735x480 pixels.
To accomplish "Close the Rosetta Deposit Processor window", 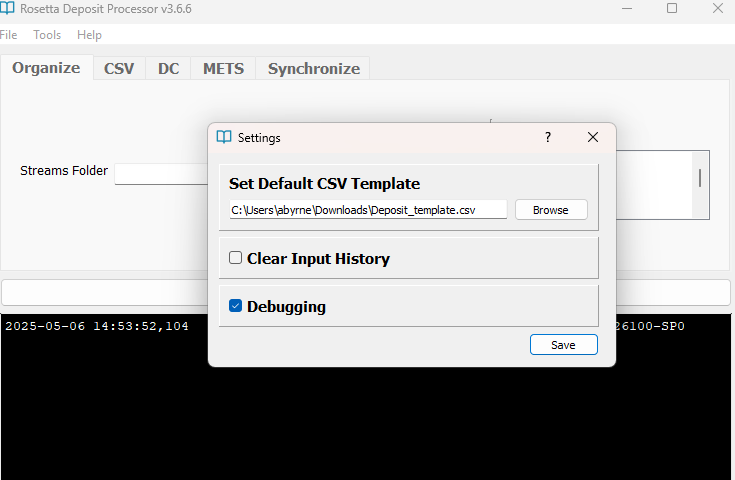I will point(718,9).
